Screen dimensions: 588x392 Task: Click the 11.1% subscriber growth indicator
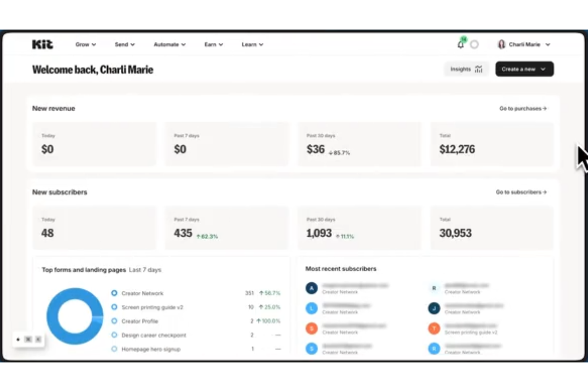point(344,237)
